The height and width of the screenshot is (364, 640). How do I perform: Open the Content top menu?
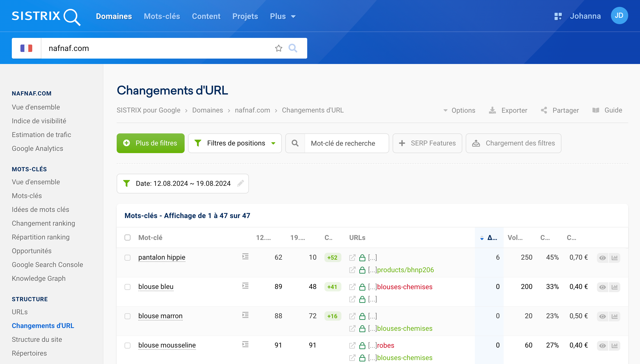(206, 16)
